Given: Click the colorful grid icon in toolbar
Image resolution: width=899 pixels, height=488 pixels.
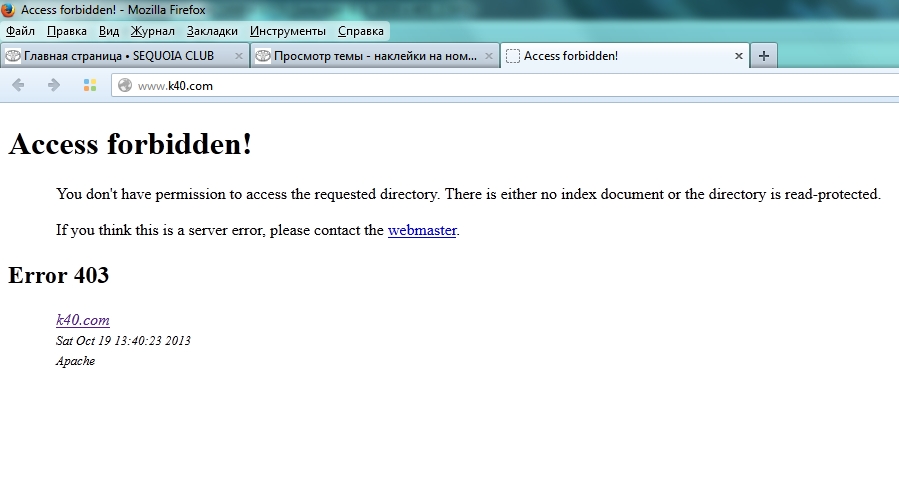Looking at the screenshot, I should pyautogui.click(x=89, y=85).
